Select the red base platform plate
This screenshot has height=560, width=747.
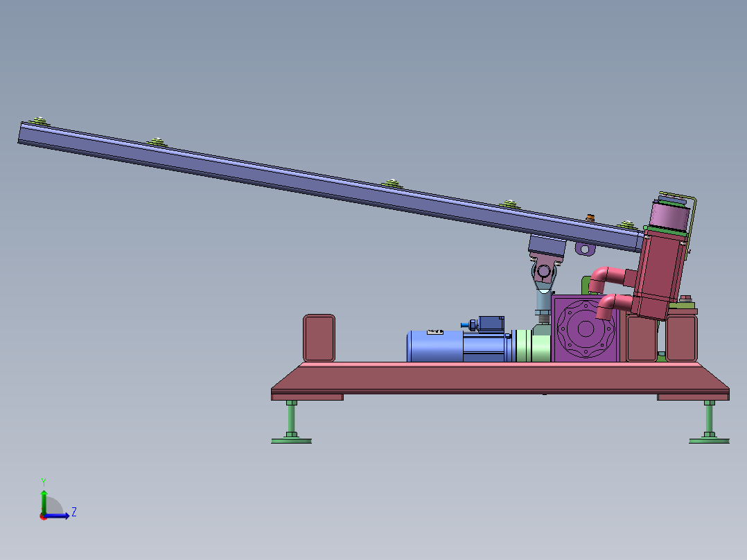500,378
